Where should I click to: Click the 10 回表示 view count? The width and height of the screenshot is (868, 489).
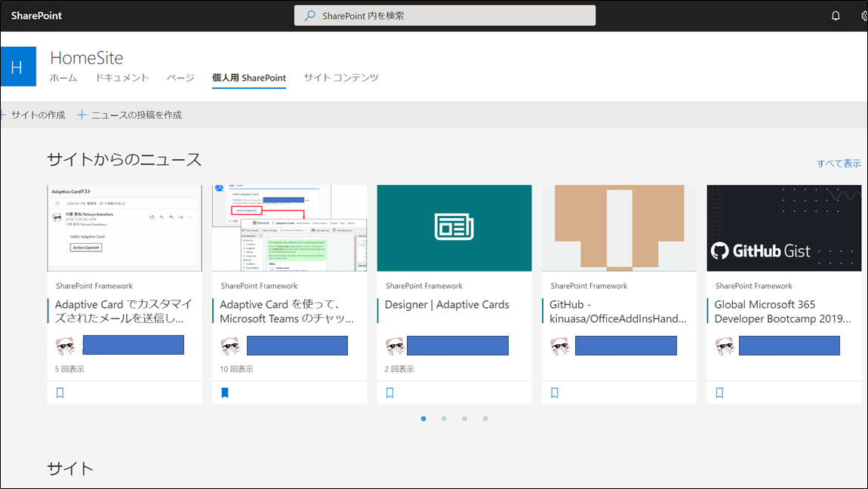[236, 369]
